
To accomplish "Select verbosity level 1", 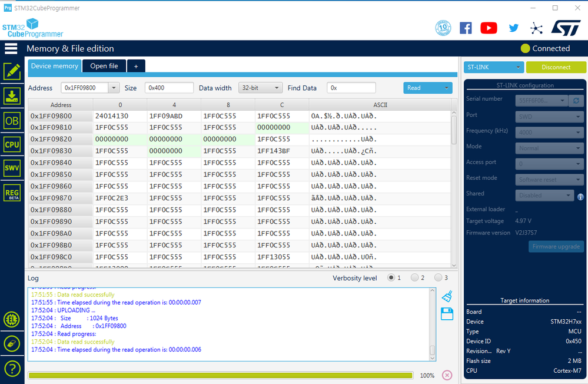I will 391,278.
